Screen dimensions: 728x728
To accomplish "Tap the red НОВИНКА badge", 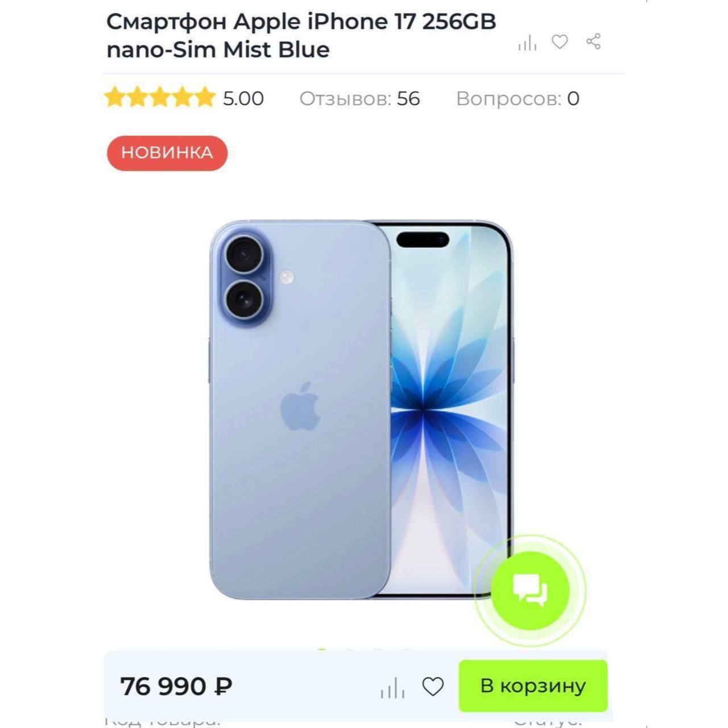I will click(167, 153).
